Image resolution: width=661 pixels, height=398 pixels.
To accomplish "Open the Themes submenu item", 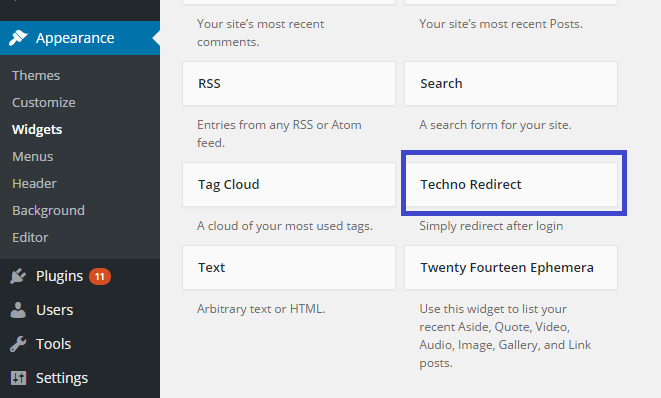I will coord(36,75).
